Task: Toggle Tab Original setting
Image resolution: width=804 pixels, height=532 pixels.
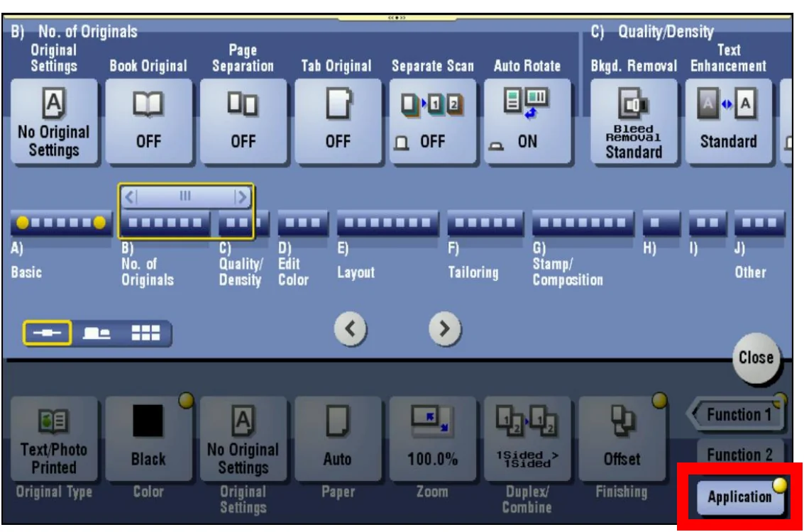Action: tap(338, 121)
